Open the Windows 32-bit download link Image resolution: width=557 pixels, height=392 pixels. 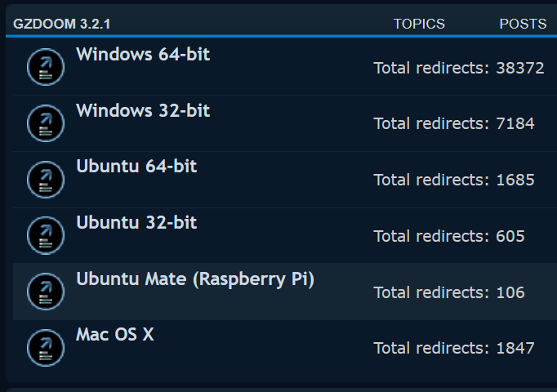[x=143, y=110]
